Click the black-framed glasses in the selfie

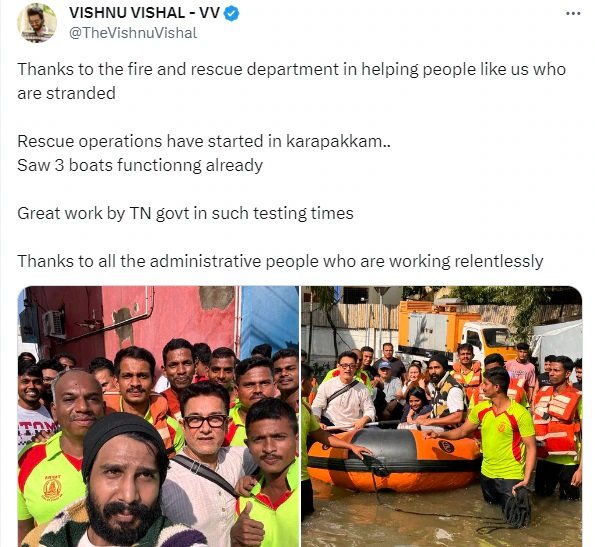pyautogui.click(x=206, y=421)
